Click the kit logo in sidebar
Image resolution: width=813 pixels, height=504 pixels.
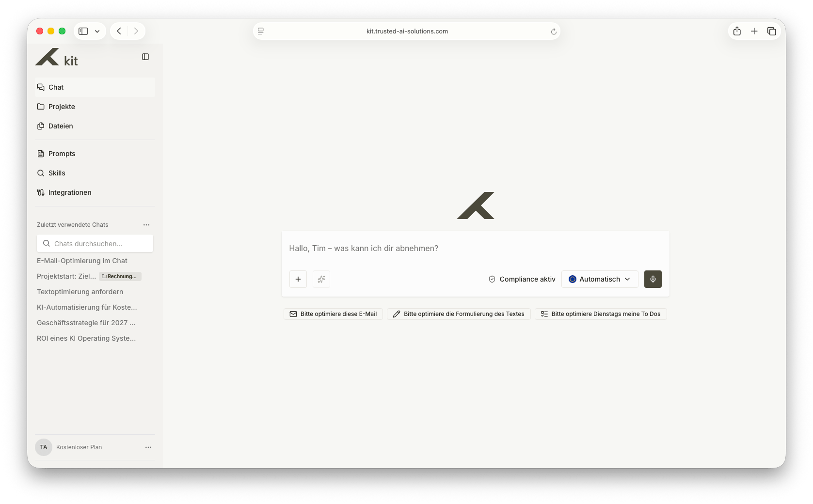pos(56,58)
